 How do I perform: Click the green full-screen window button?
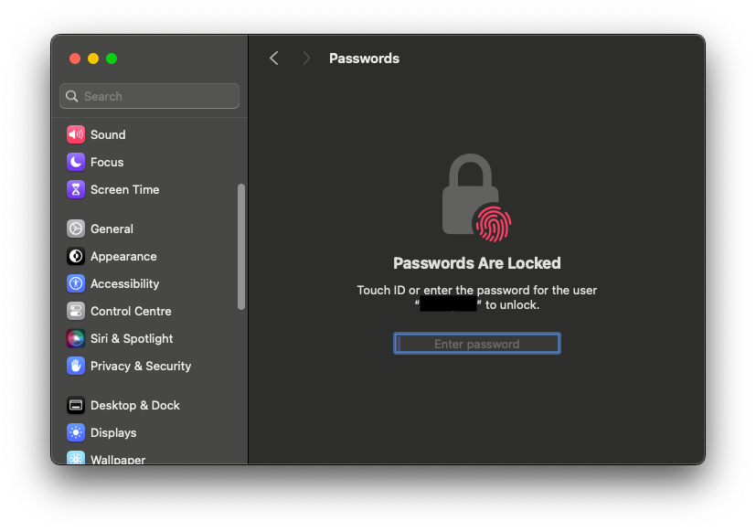[x=112, y=59]
